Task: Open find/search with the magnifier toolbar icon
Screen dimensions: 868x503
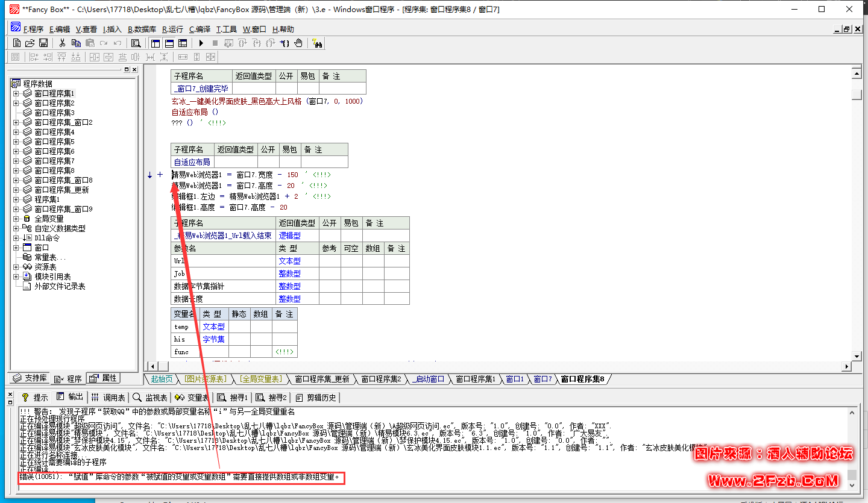Action: 136,43
